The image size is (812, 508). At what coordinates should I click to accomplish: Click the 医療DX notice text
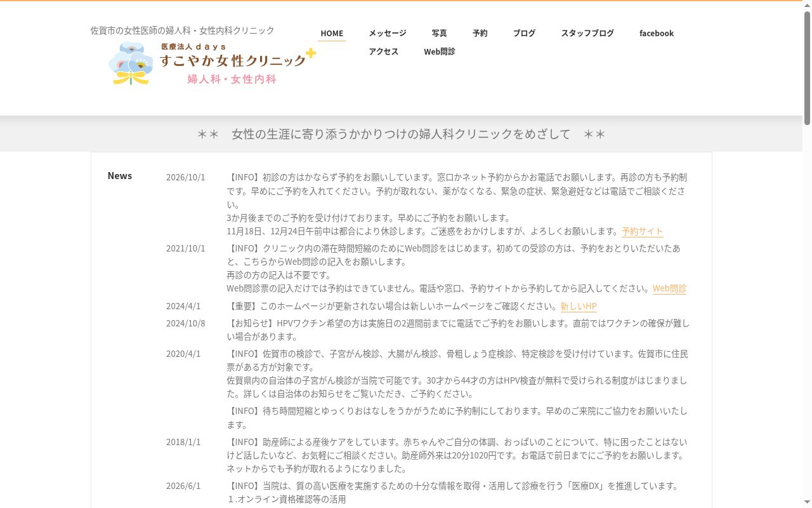coord(452,486)
